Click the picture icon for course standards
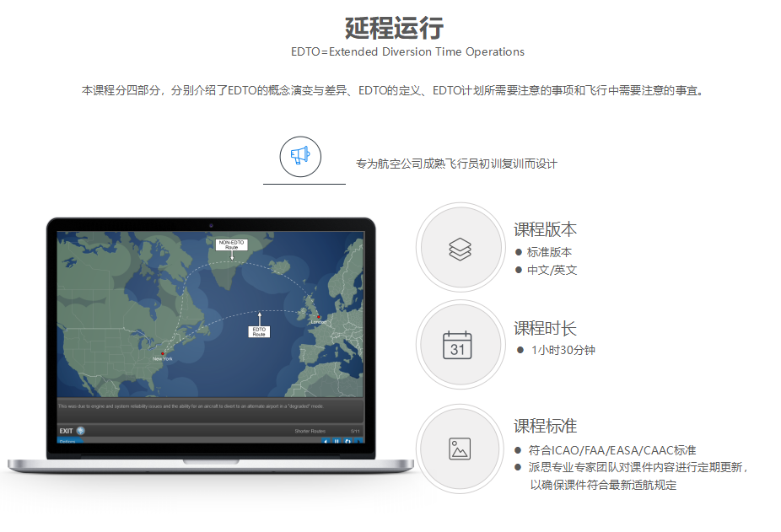The image size is (781, 532). 459,449
